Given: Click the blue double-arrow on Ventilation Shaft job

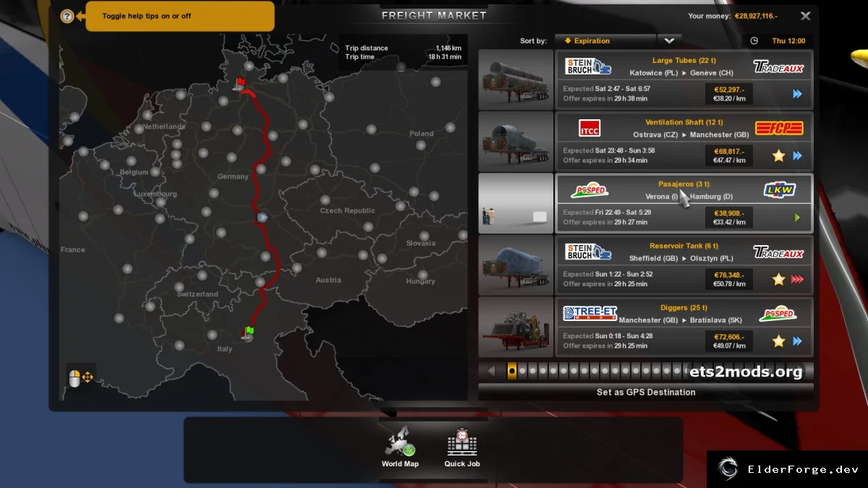Looking at the screenshot, I should (x=797, y=155).
